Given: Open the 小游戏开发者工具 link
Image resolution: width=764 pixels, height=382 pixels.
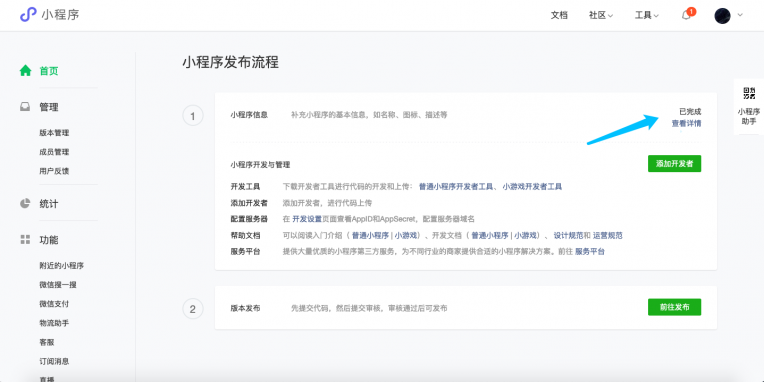Looking at the screenshot, I should (x=532, y=187).
